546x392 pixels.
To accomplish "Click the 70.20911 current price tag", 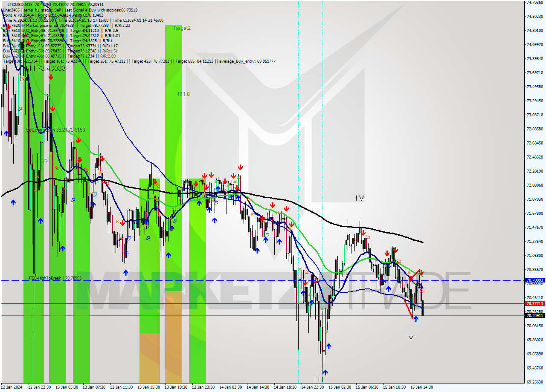I will click(x=534, y=315).
